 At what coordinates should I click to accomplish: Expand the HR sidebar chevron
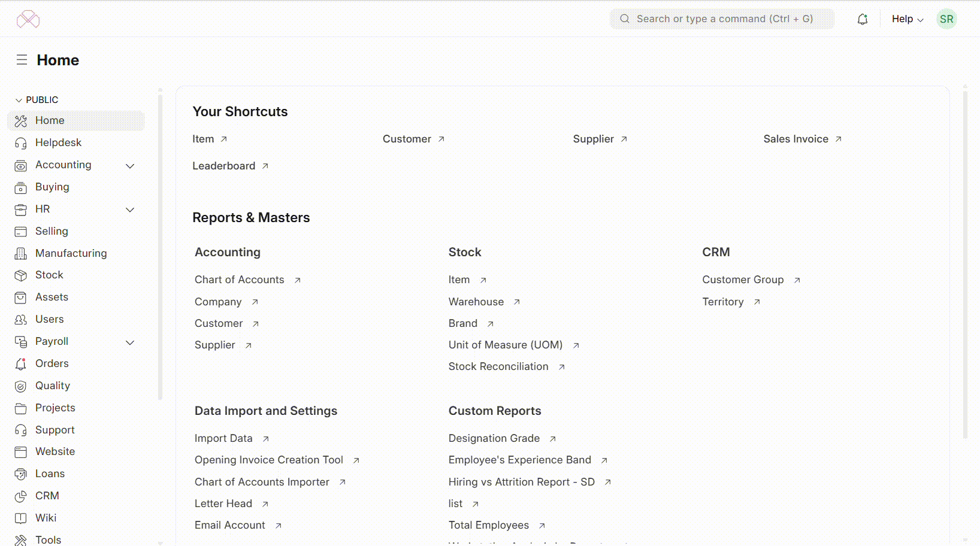pos(130,210)
